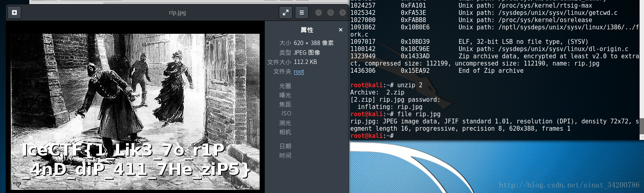Image resolution: width=644 pixels, height=193 pixels.
Task: Select the 1323949 decimal offset in terminal
Action: [363, 56]
